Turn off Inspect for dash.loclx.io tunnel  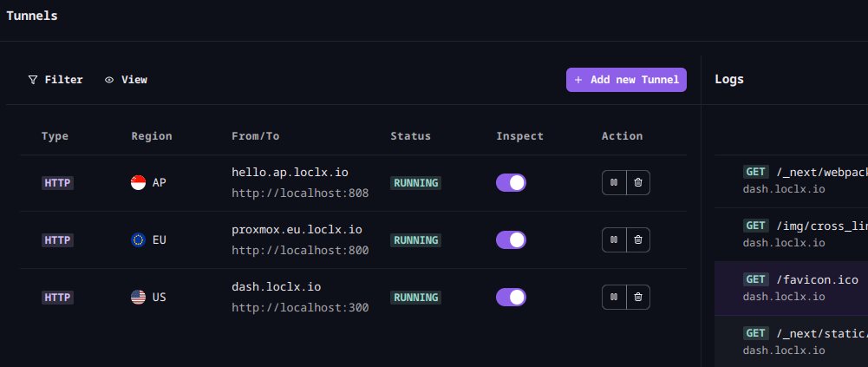(511, 297)
